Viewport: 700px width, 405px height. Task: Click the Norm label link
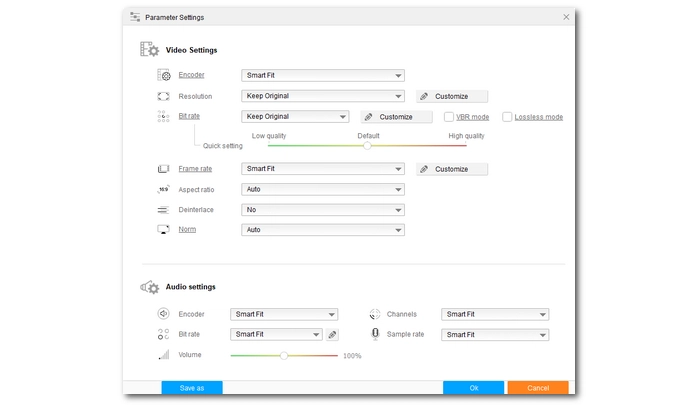coord(187,230)
